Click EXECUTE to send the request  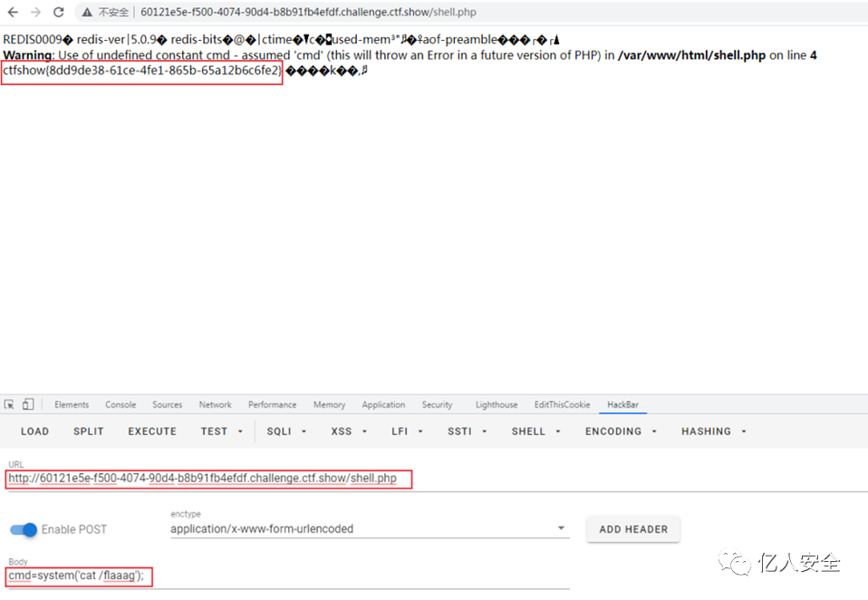click(152, 431)
